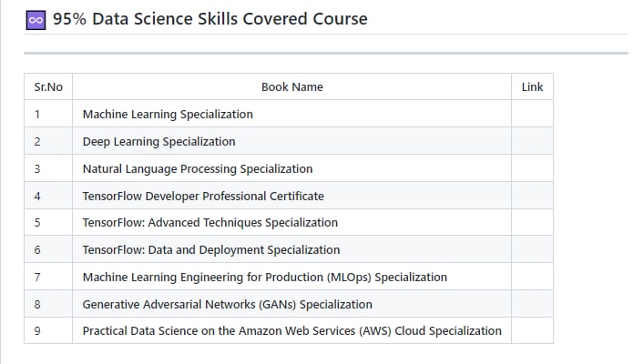Image resolution: width=644 pixels, height=364 pixels.
Task: Select the 'Link' column header
Action: pyautogui.click(x=532, y=87)
